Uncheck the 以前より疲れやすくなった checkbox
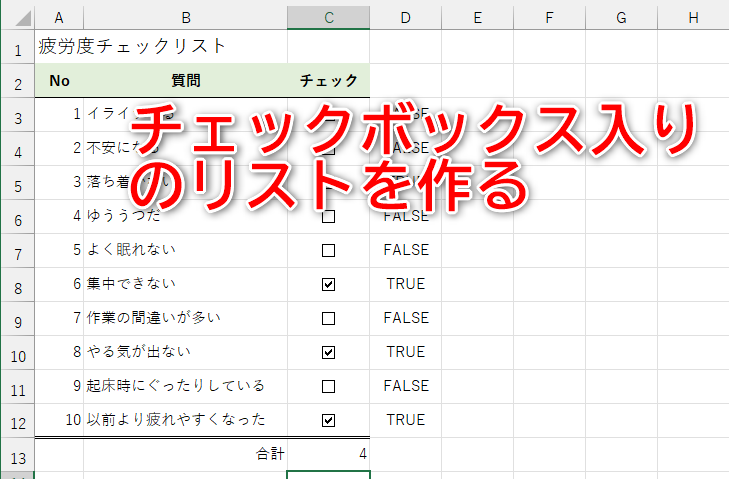 coord(328,420)
